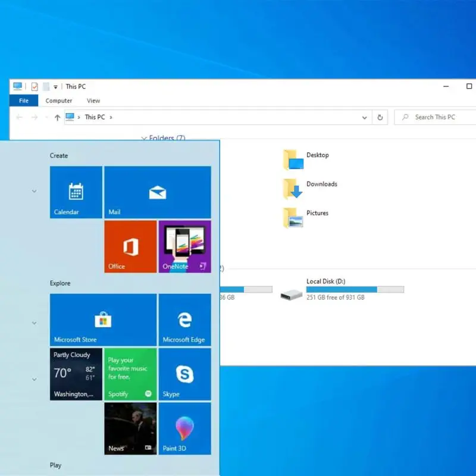
Task: Open the News tile
Action: click(130, 428)
